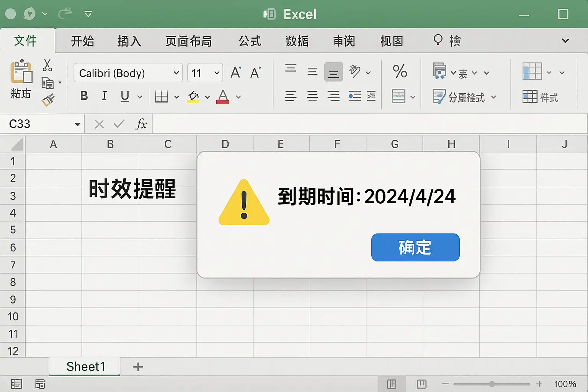Open the font size 11 dropdown
The width and height of the screenshot is (588, 392).
tap(205, 73)
